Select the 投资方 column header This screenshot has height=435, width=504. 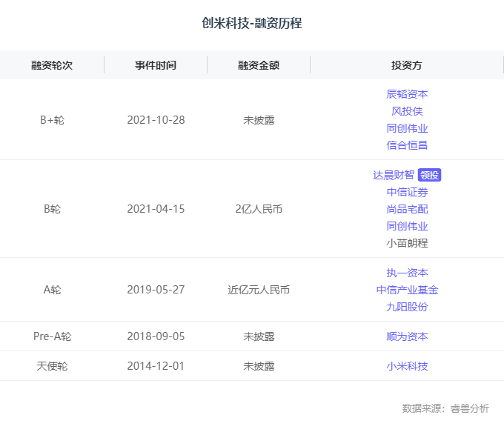(x=407, y=65)
